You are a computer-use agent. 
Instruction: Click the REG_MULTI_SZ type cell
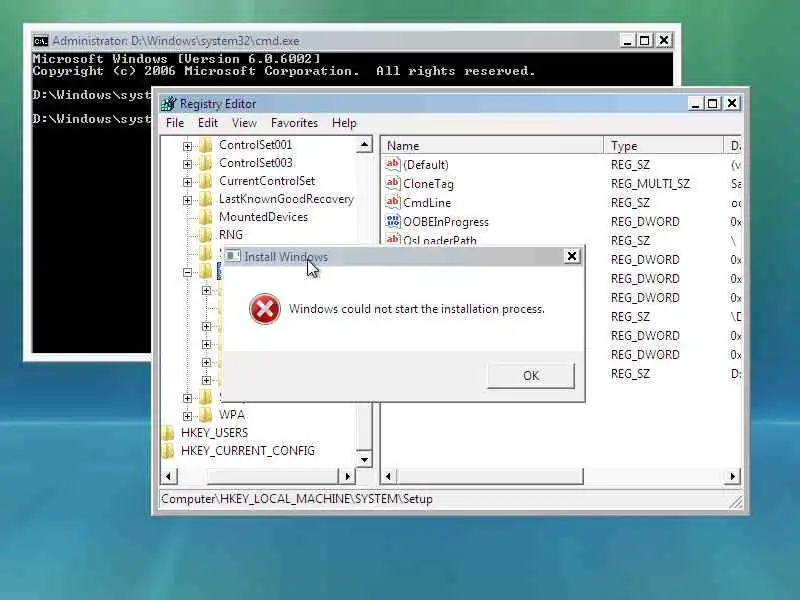point(650,184)
